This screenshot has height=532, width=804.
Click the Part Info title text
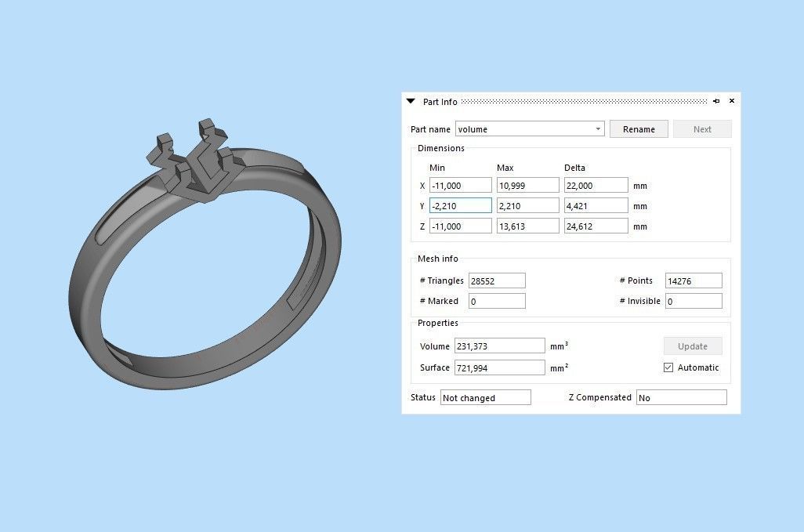click(x=440, y=102)
